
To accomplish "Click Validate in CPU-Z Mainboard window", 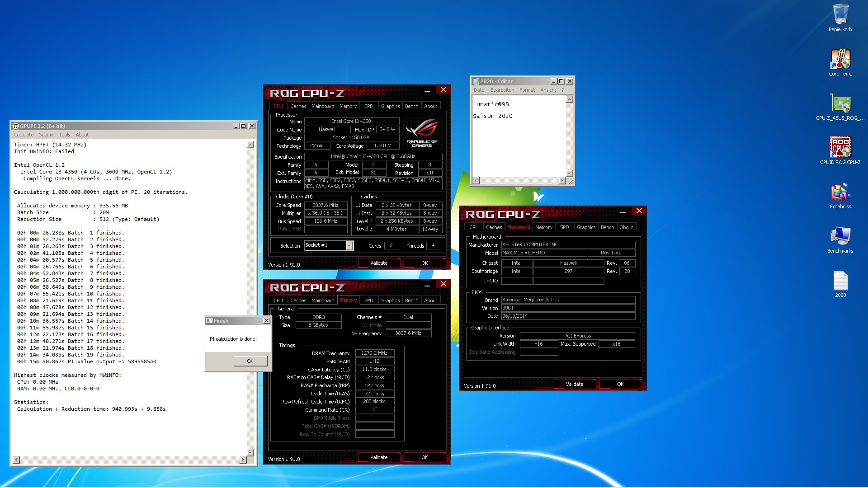I will [x=575, y=384].
